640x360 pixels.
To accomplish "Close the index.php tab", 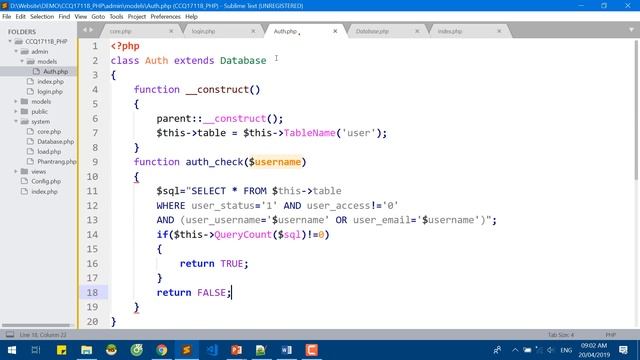I will pyautogui.click(x=499, y=31).
